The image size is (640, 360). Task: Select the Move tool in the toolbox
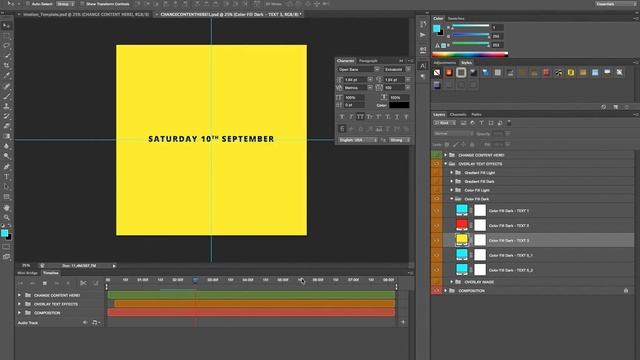(7, 26)
